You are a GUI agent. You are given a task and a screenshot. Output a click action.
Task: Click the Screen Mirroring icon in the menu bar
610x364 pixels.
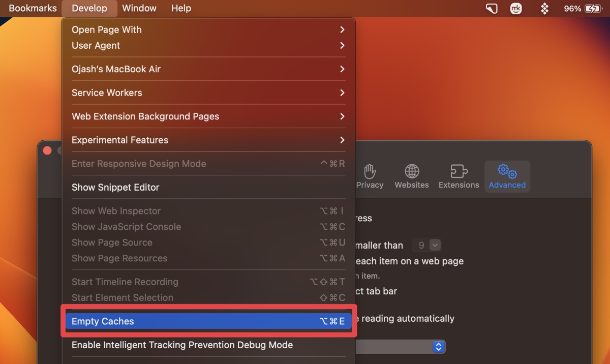[x=491, y=8]
